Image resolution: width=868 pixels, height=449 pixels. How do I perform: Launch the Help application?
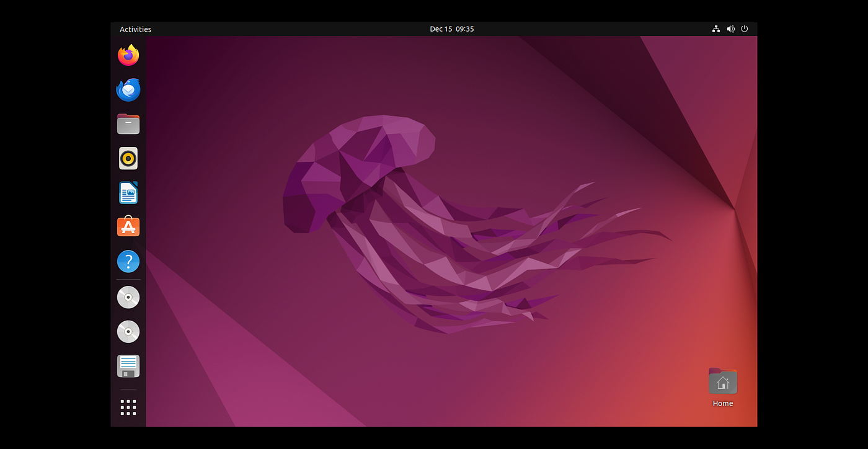pyautogui.click(x=128, y=261)
